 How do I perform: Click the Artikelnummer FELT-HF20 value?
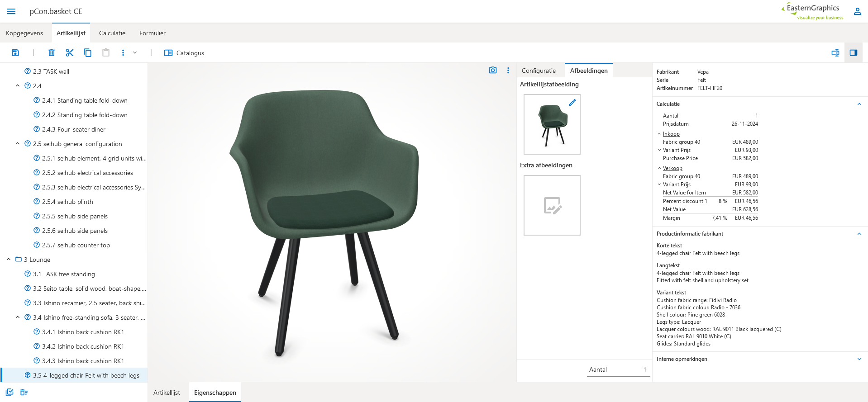click(x=710, y=88)
